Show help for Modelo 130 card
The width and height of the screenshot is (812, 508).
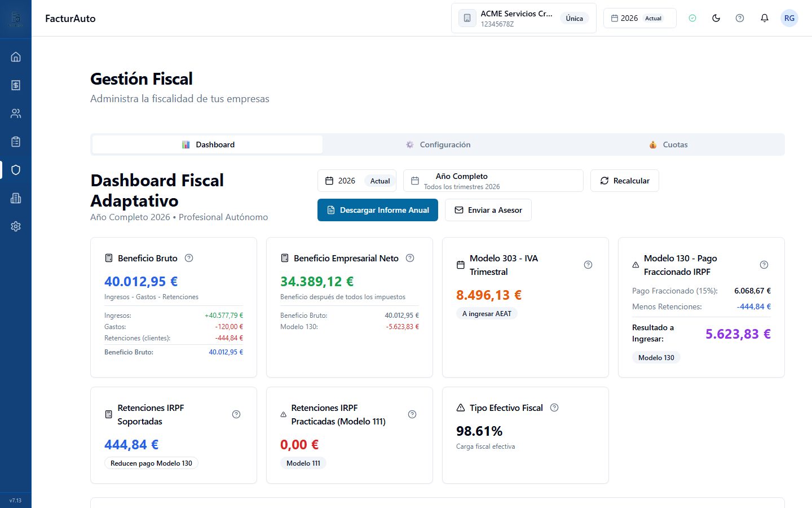coord(764,265)
